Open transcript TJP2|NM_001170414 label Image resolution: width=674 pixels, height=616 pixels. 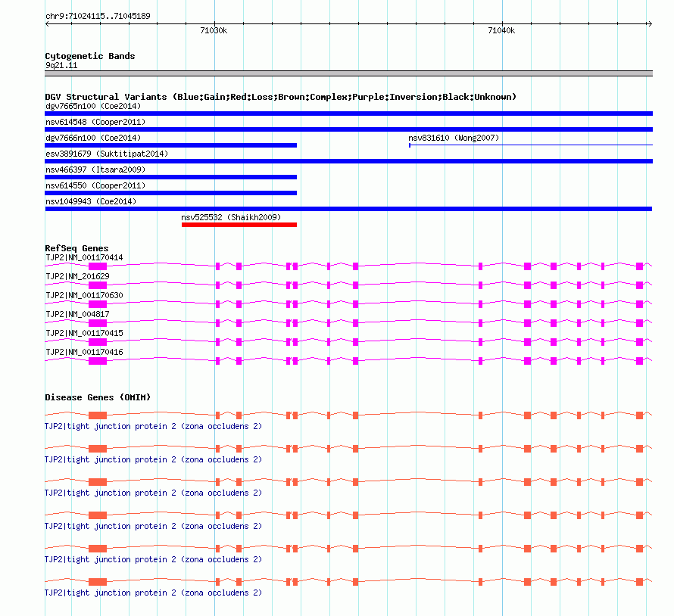coord(84,258)
